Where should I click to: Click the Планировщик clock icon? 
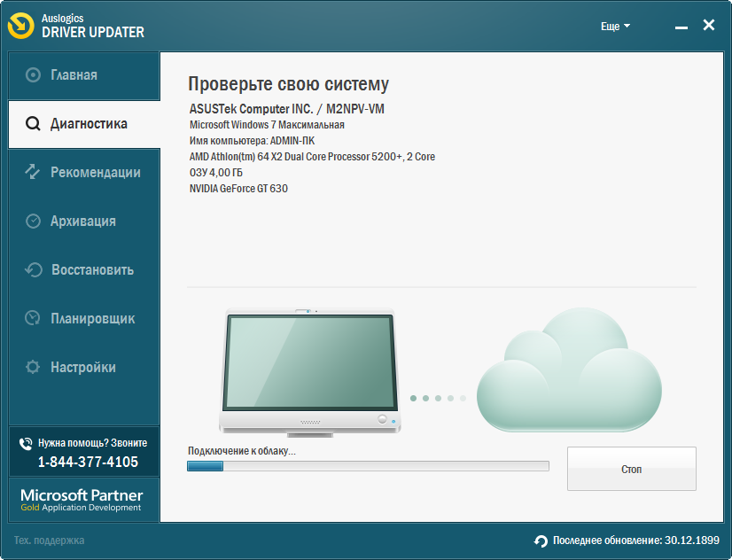tap(34, 318)
